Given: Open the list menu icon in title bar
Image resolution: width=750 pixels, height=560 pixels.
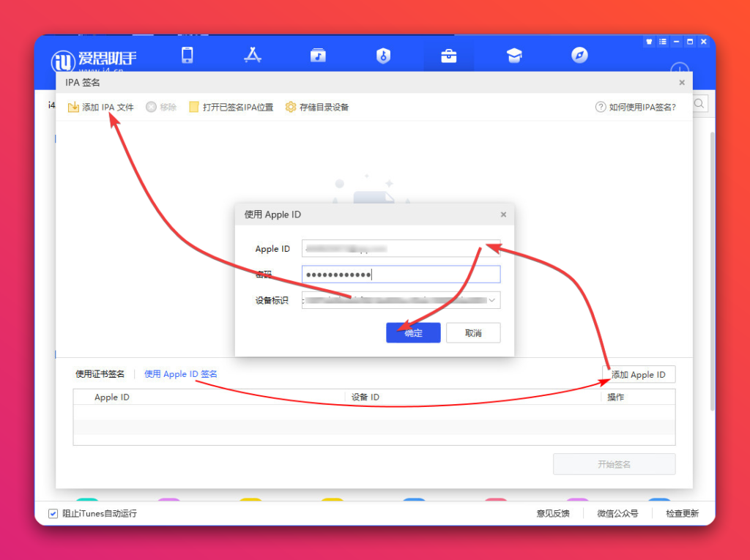Looking at the screenshot, I should click(662, 42).
